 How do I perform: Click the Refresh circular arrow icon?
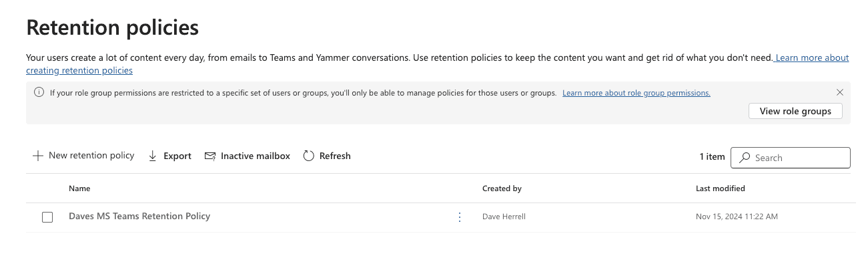tap(308, 156)
